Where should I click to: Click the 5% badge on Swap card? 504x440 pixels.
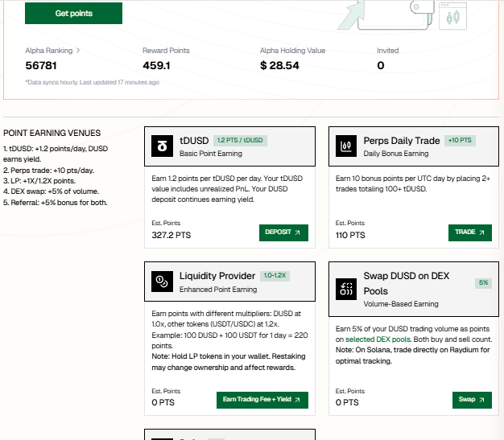click(x=483, y=283)
